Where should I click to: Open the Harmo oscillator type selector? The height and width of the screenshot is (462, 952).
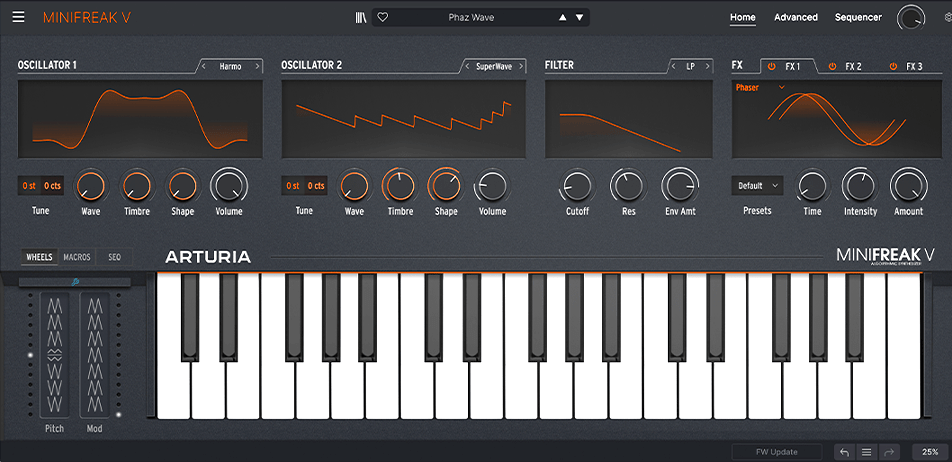pyautogui.click(x=230, y=66)
